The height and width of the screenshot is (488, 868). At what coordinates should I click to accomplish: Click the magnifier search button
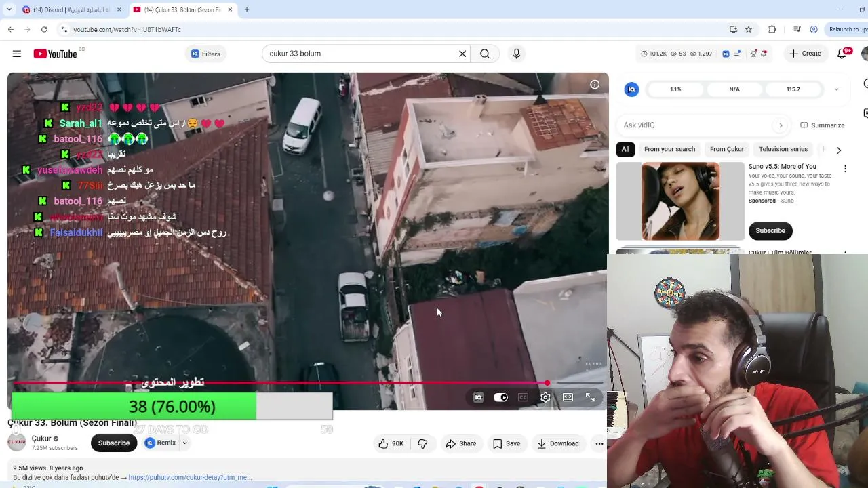pos(485,54)
